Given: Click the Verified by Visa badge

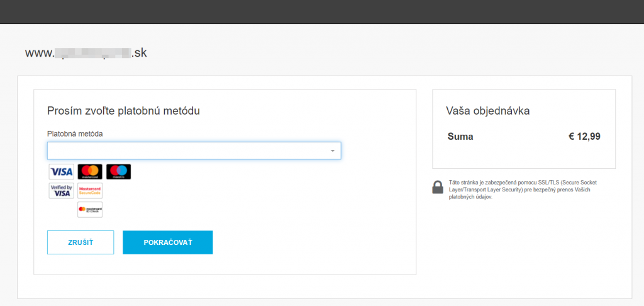Looking at the screenshot, I should pyautogui.click(x=62, y=191).
